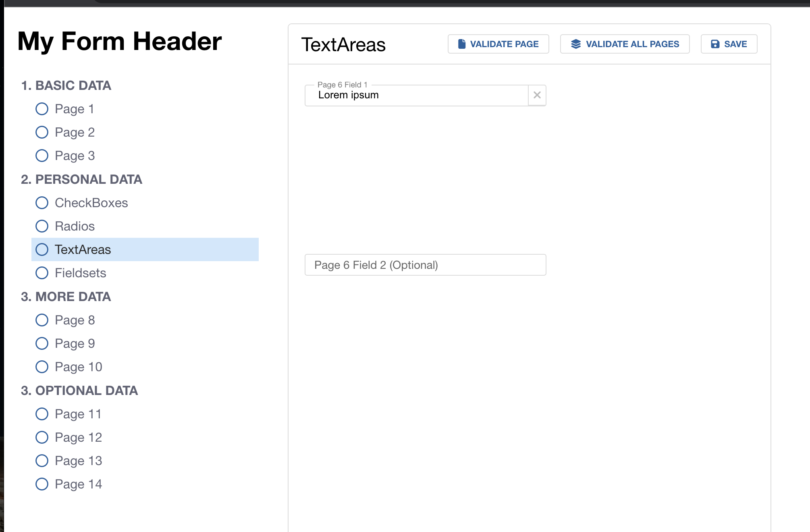Image resolution: width=810 pixels, height=532 pixels.
Task: Select the Page 8 status circle
Action: tap(42, 320)
